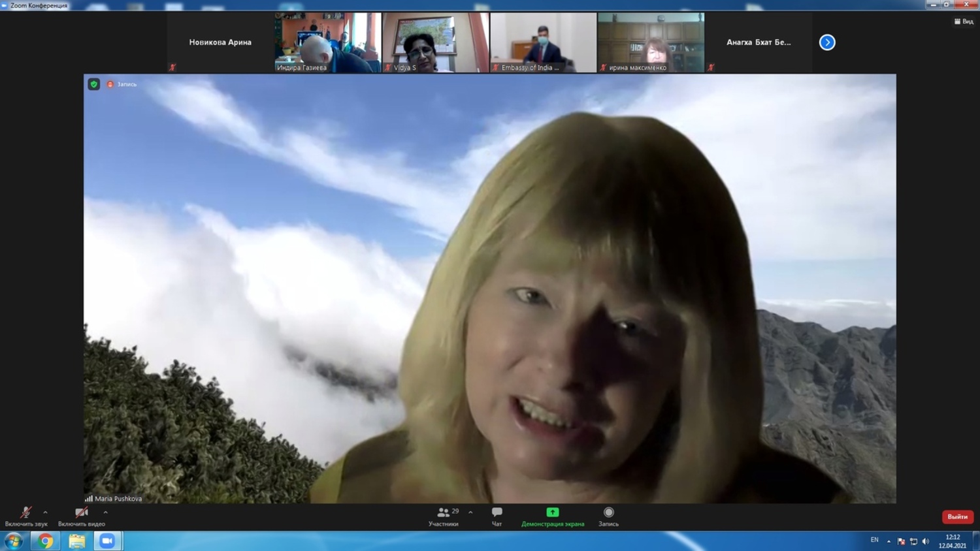980x551 pixels.
Task: Select Vidya S video thumbnail
Action: [x=435, y=42]
